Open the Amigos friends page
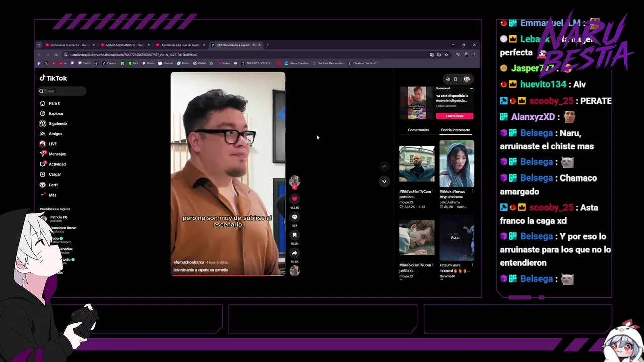Image resolution: width=644 pixels, height=362 pixels. [x=51, y=134]
